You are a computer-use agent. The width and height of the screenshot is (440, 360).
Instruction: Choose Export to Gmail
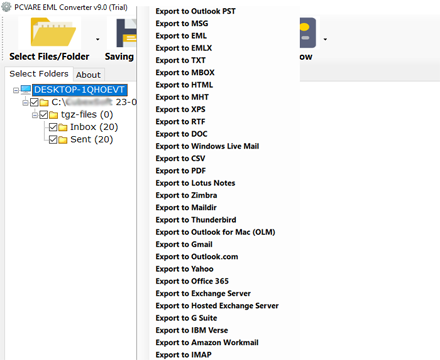(184, 245)
